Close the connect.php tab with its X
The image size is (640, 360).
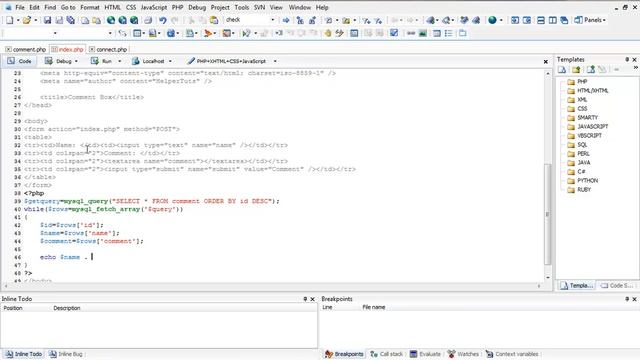click(x=92, y=49)
